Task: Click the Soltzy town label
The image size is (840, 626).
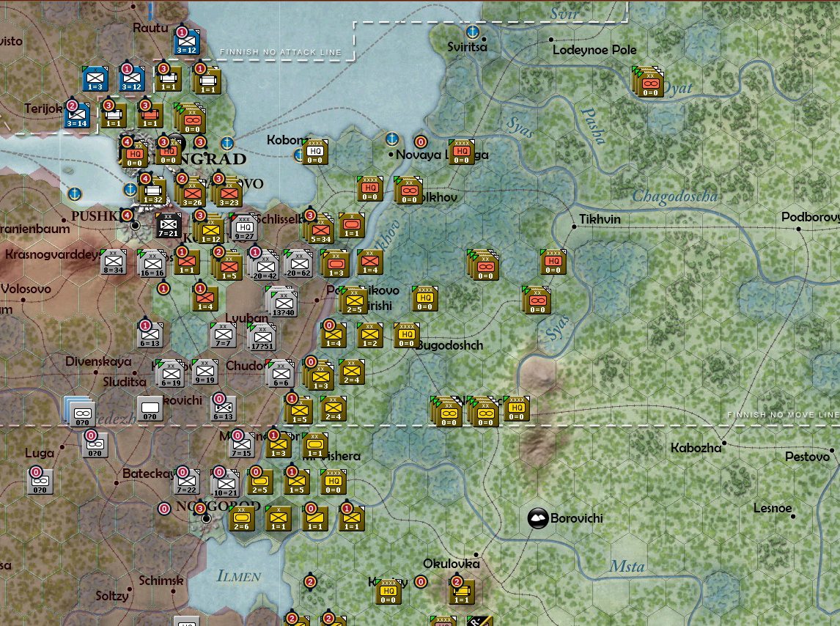Action: pyautogui.click(x=112, y=596)
